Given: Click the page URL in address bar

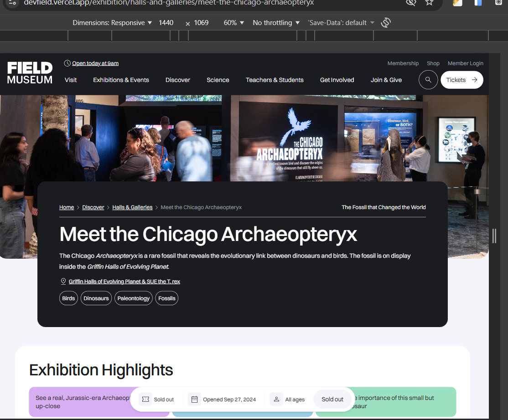Looking at the screenshot, I should [x=169, y=3].
